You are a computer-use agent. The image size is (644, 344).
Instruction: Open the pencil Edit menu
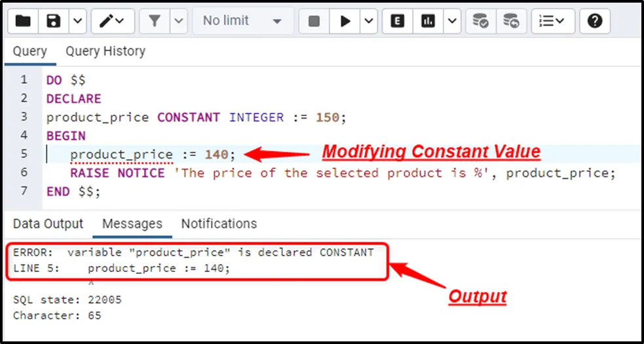(x=113, y=21)
